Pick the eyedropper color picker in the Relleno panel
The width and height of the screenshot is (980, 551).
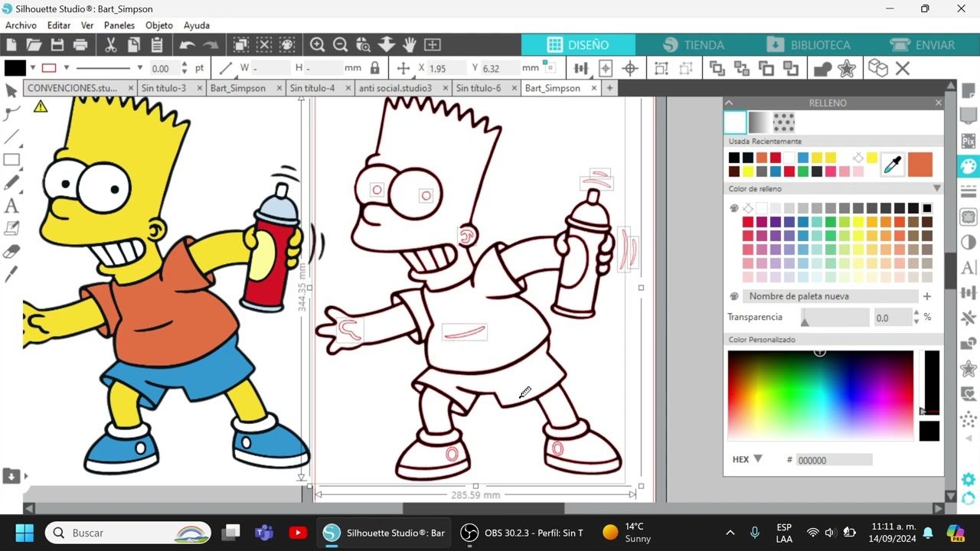893,164
